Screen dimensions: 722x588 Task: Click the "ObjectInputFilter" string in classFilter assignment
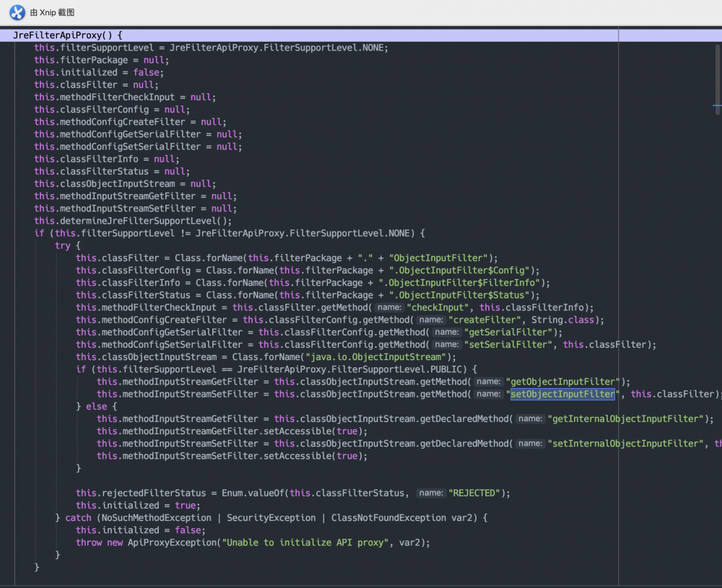(x=438, y=258)
